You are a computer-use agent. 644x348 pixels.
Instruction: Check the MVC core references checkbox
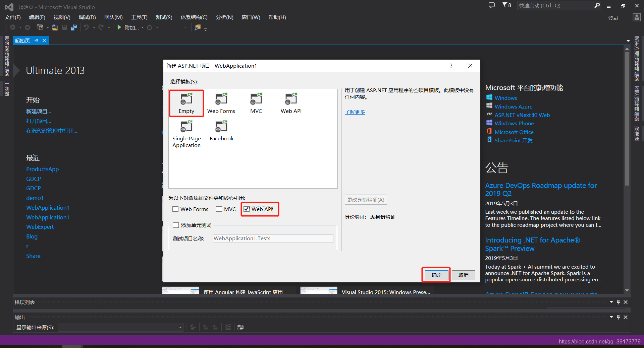click(x=219, y=209)
